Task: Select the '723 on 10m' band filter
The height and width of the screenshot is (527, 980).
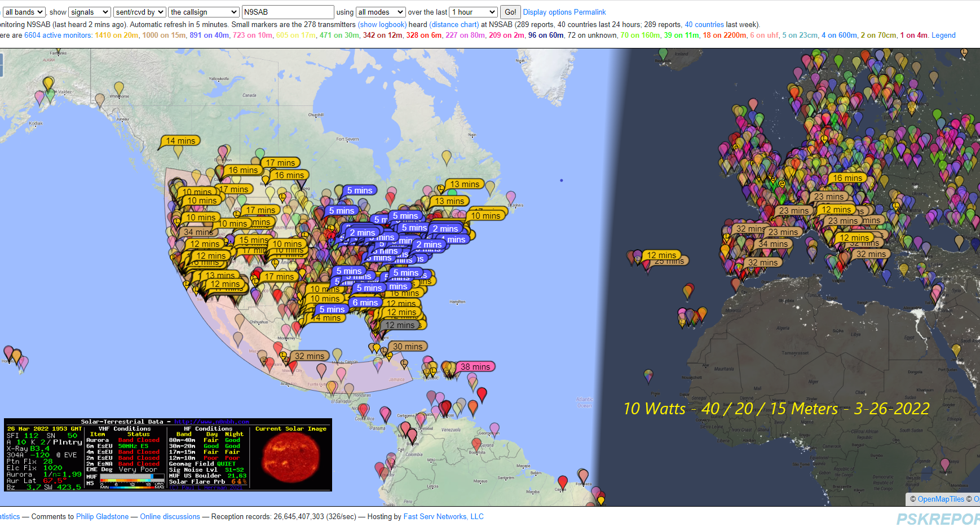Action: [x=253, y=35]
